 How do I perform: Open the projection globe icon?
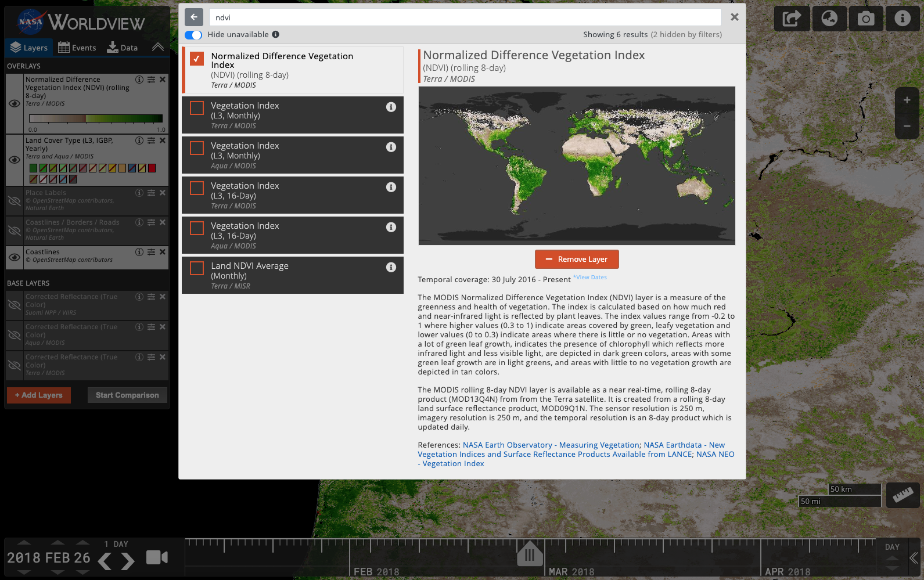pyautogui.click(x=829, y=19)
